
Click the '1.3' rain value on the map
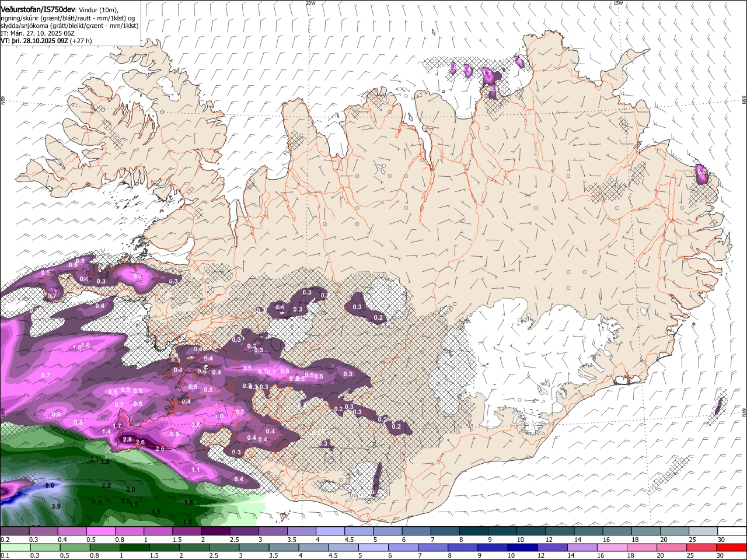(x=97, y=502)
